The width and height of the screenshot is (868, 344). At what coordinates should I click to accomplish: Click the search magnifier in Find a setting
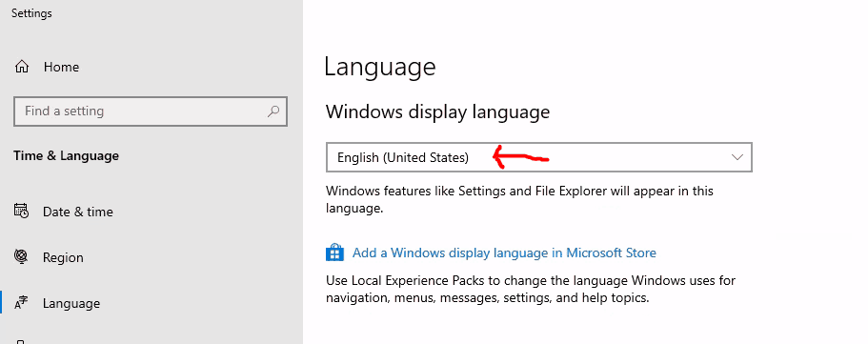coord(273,111)
